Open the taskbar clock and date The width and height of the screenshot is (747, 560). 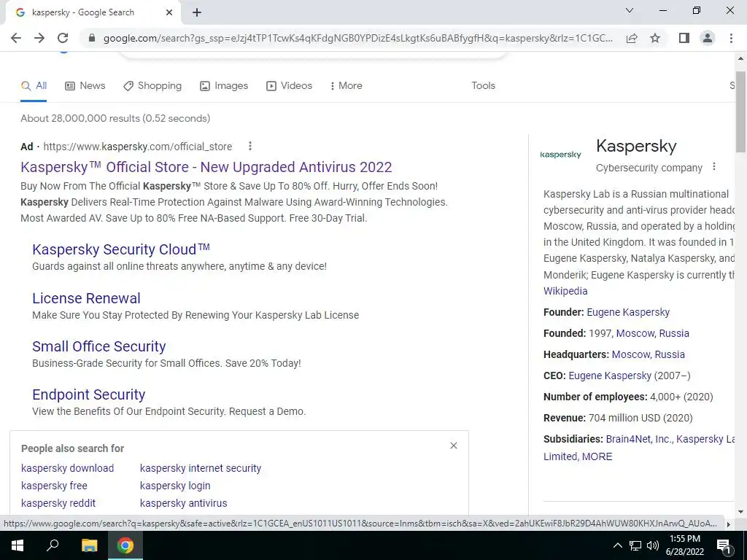[x=684, y=545]
